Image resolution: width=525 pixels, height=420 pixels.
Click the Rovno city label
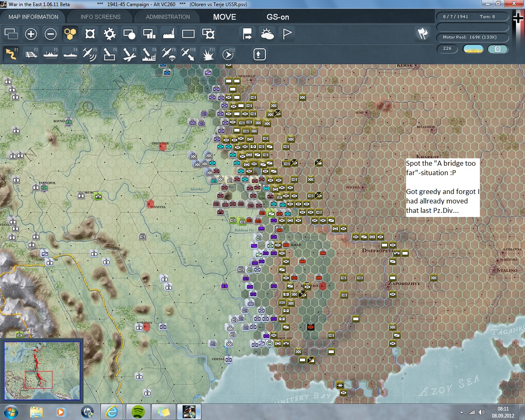coord(59,121)
